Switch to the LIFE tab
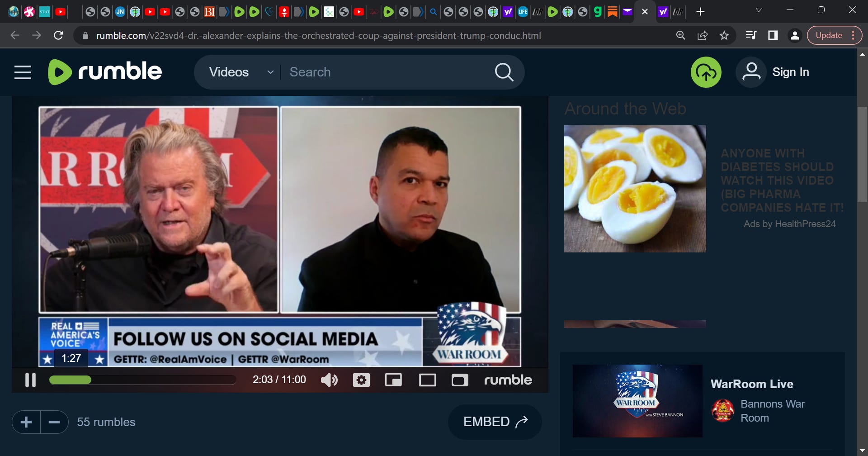The height and width of the screenshot is (456, 868). coord(523,12)
